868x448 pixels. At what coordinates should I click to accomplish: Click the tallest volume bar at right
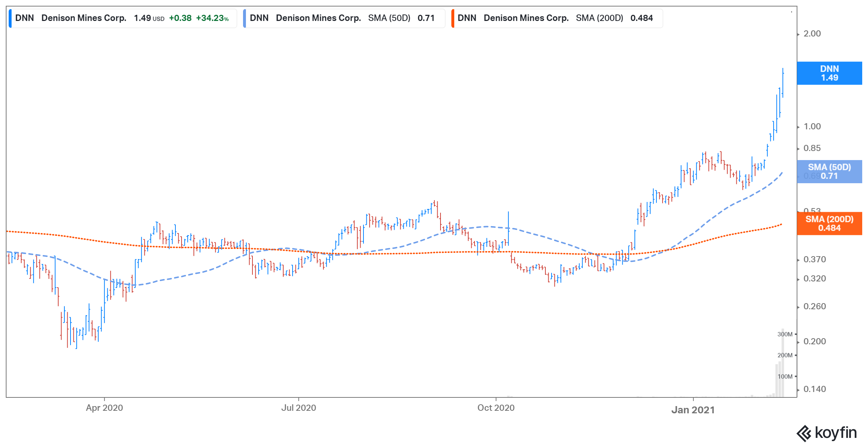783,363
